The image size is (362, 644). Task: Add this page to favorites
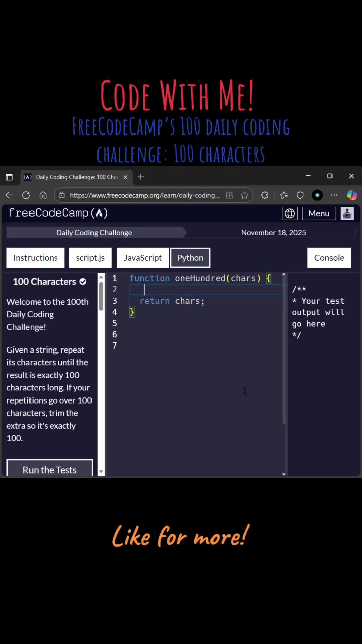(245, 195)
